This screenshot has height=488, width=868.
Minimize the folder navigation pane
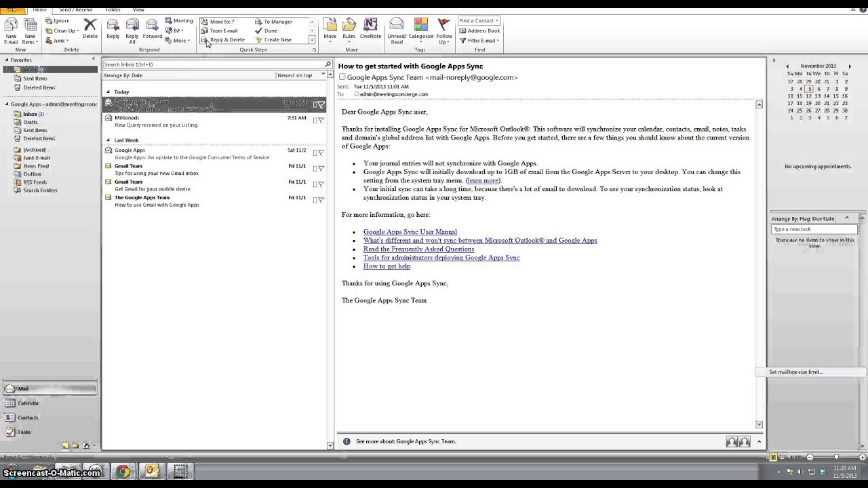pos(94,59)
